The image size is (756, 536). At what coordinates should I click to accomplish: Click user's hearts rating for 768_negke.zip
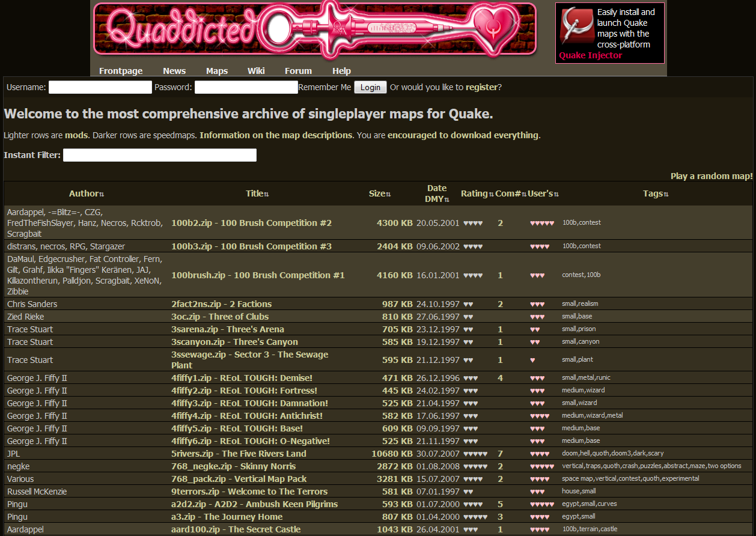[542, 466]
